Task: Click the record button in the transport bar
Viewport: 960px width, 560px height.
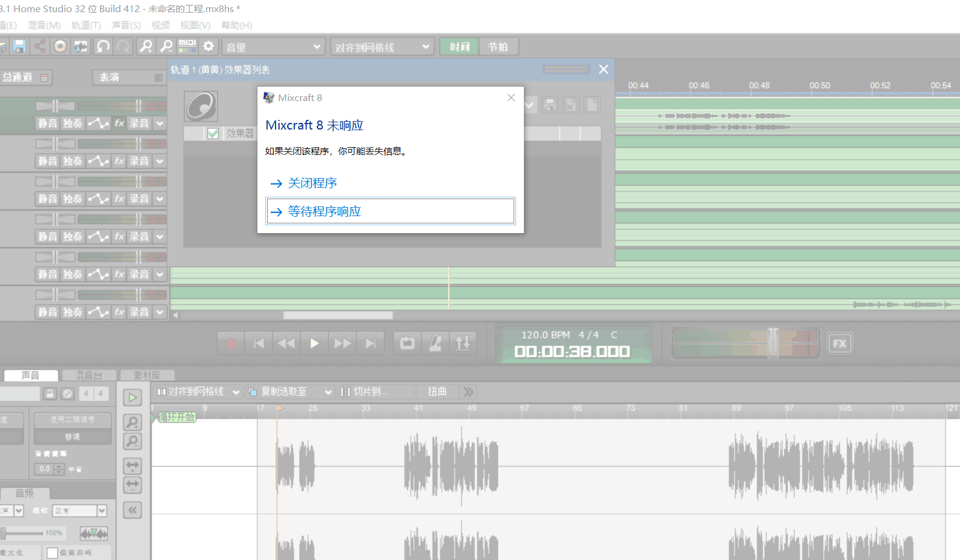Action: (230, 343)
